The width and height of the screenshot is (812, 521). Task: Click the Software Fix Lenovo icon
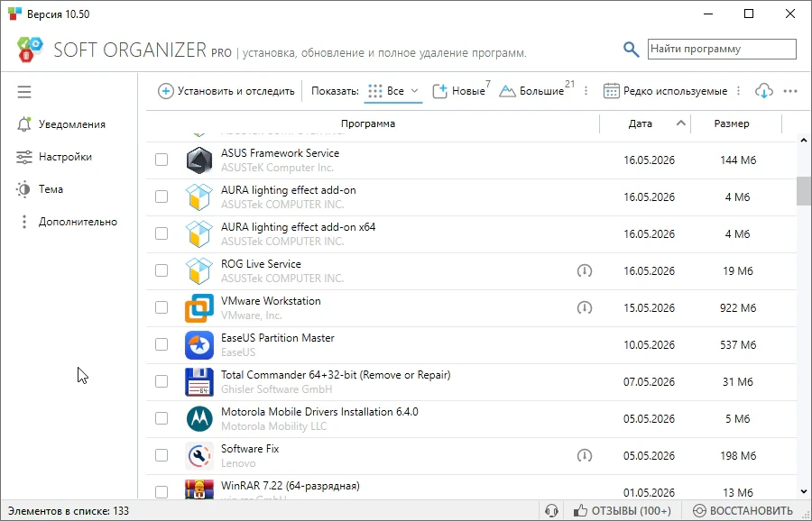coord(199,455)
